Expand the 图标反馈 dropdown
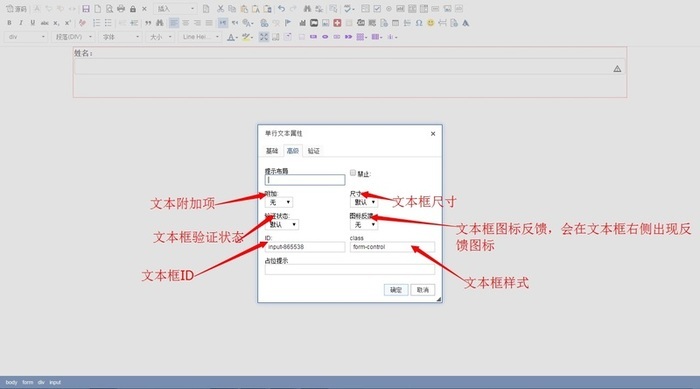700x389 pixels. [364, 225]
